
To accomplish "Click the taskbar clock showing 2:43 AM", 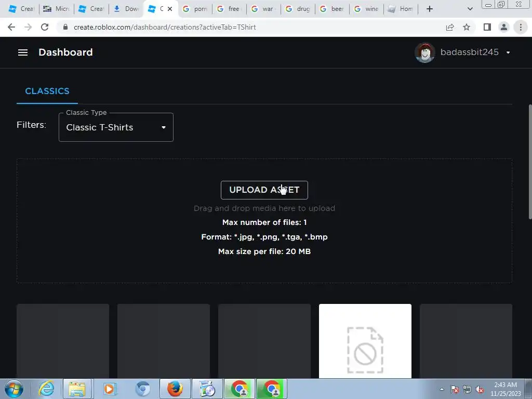I will (505, 389).
